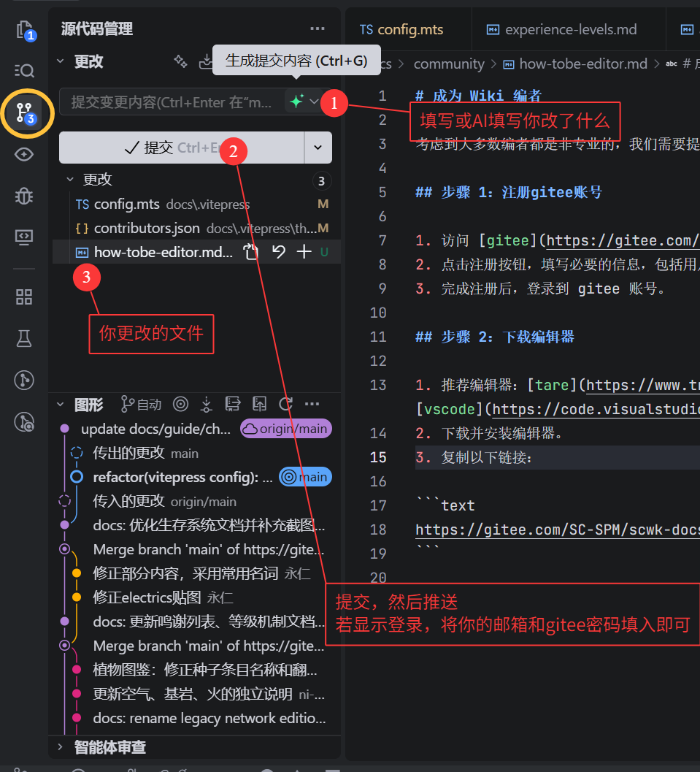Screen dimensions: 700x772
Task: Open the Extensions squares icon
Action: 24,297
